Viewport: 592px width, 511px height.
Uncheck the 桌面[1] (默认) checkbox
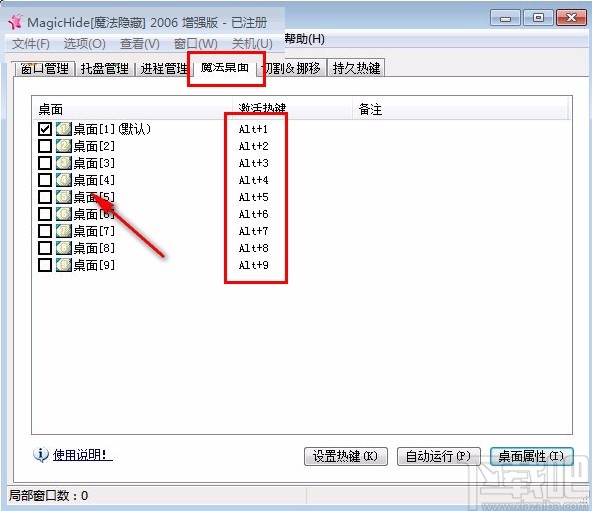(45, 129)
